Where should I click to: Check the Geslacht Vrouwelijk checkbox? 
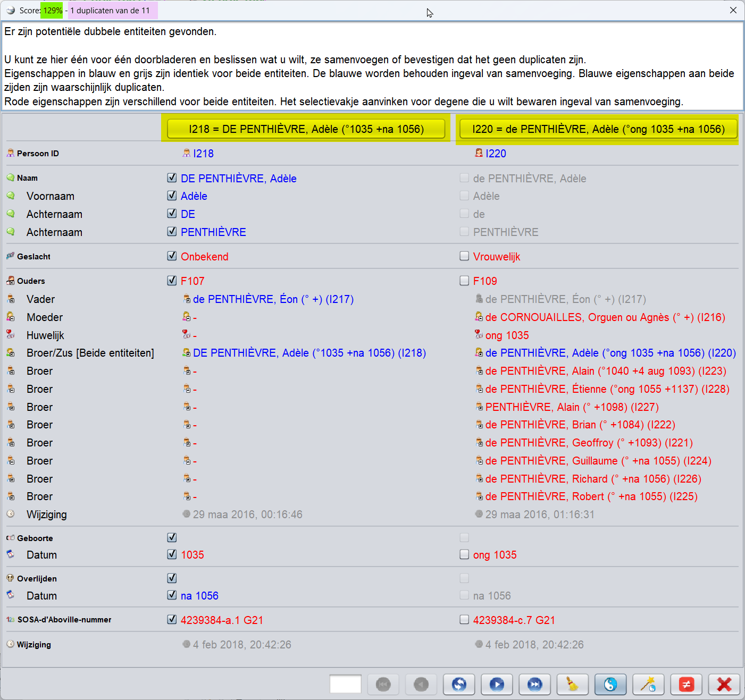point(464,256)
